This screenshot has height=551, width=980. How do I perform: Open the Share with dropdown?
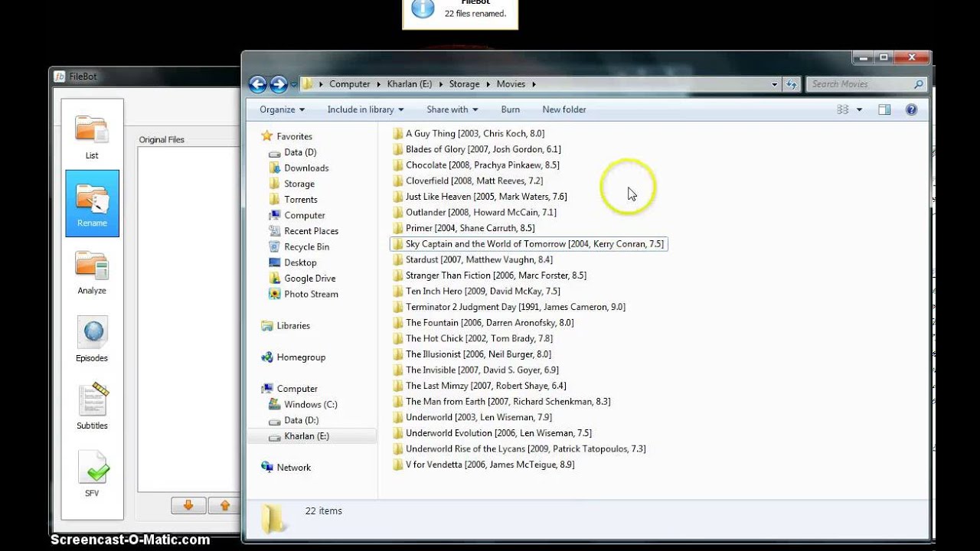452,109
